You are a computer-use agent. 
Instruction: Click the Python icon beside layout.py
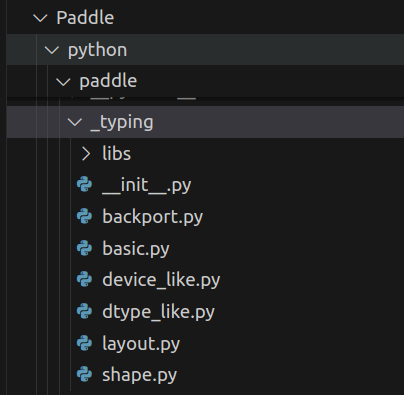coord(84,343)
